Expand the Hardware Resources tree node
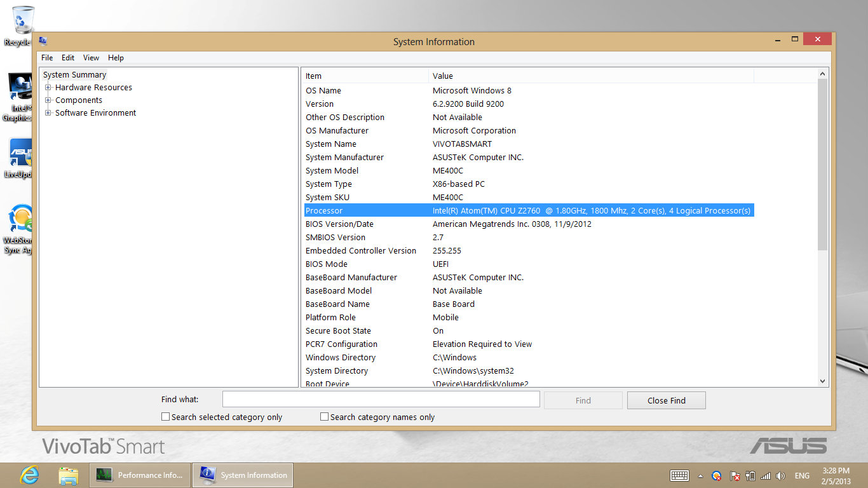This screenshot has width=868, height=488. click(48, 87)
